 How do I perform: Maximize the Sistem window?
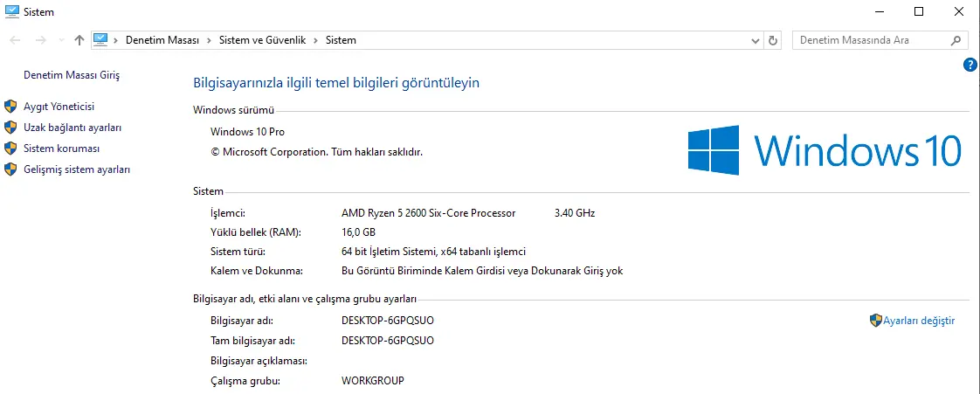point(919,11)
